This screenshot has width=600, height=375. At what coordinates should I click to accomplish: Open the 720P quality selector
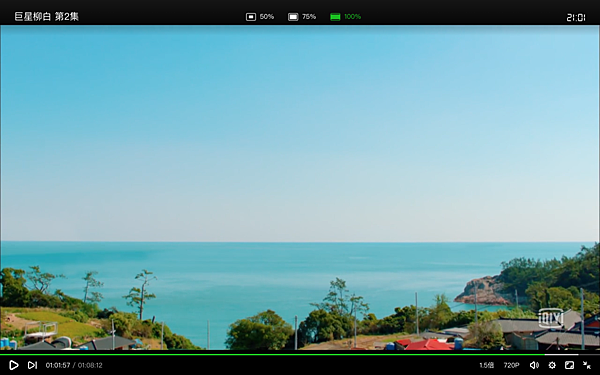pyautogui.click(x=511, y=365)
